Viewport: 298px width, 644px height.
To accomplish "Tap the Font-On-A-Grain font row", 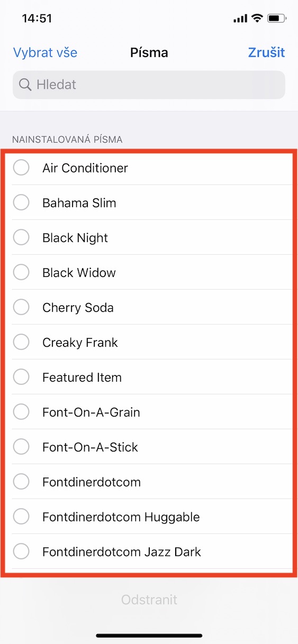I will coord(149,412).
